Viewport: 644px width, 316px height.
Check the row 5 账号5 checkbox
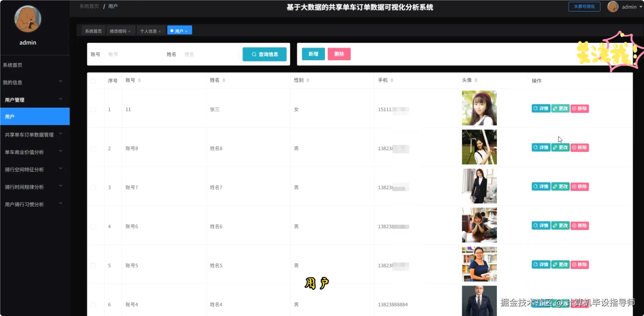click(x=93, y=266)
